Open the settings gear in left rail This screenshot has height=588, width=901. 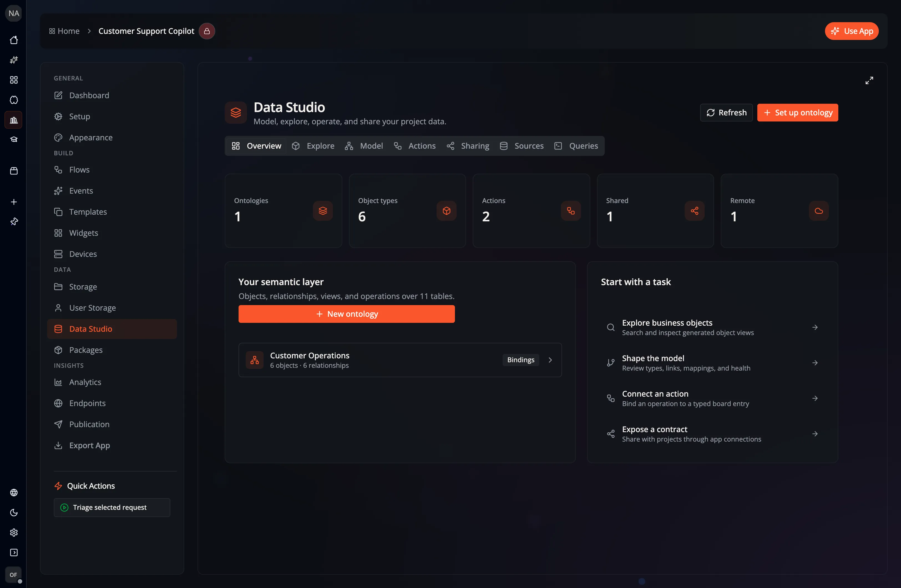click(14, 532)
